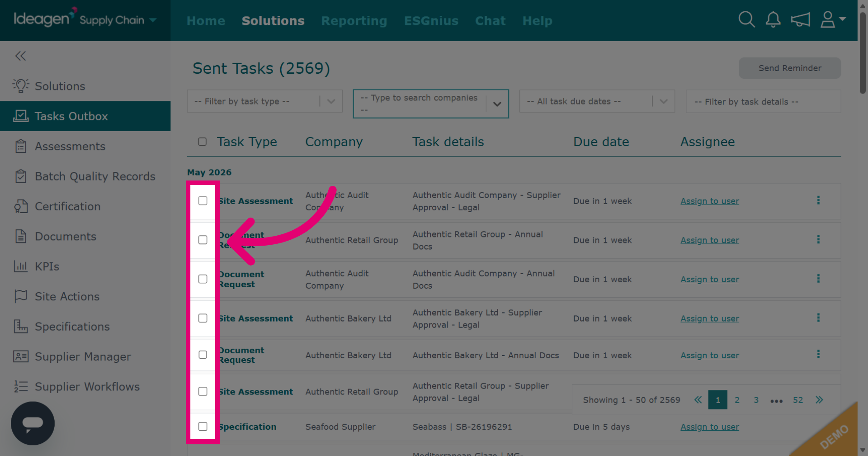Click the Company column header
The width and height of the screenshot is (868, 456).
[x=334, y=142]
